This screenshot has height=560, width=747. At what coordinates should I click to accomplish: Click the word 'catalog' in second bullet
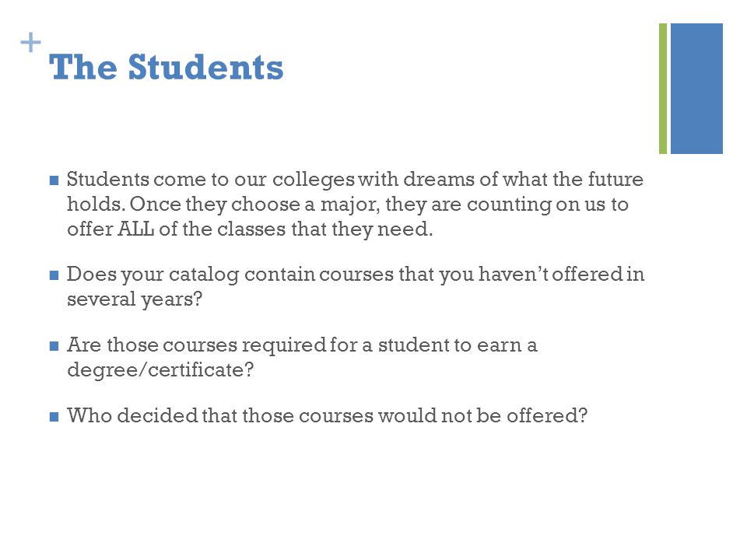coord(203,275)
